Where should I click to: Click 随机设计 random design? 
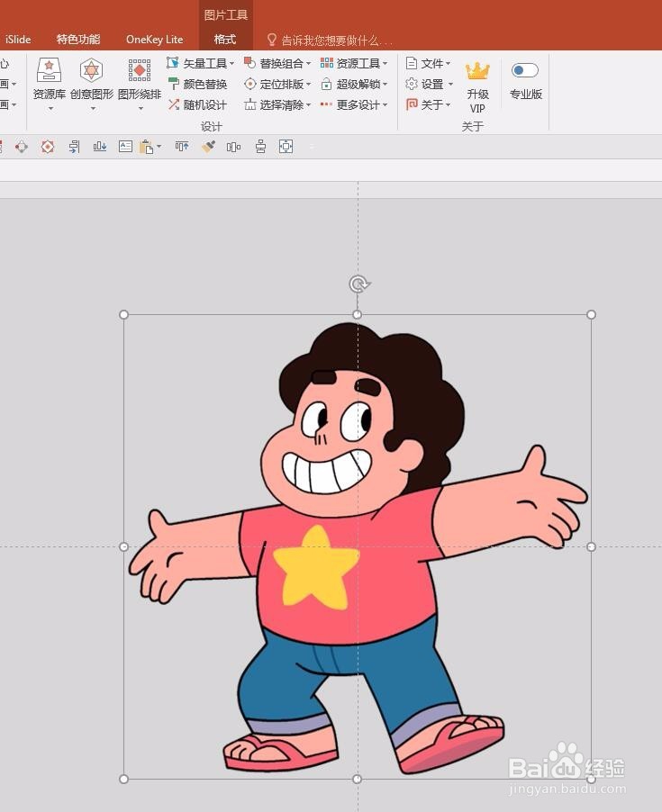pyautogui.click(x=197, y=104)
